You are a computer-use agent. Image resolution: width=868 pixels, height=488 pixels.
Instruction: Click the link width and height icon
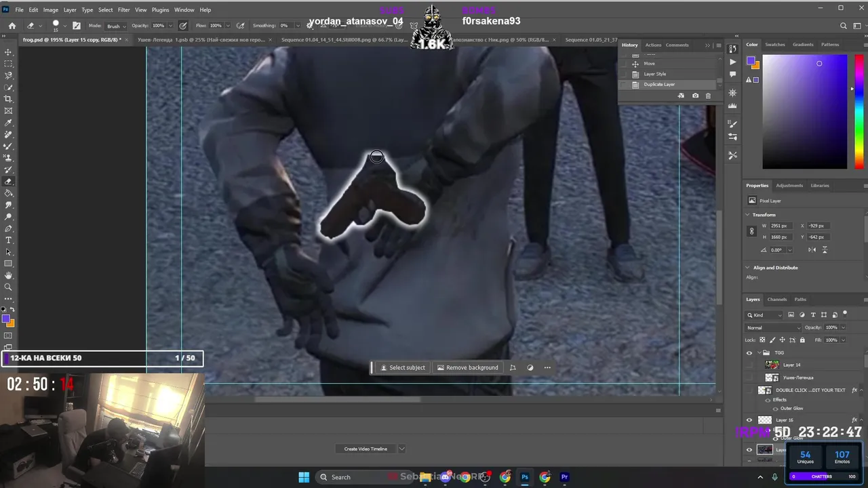(751, 231)
